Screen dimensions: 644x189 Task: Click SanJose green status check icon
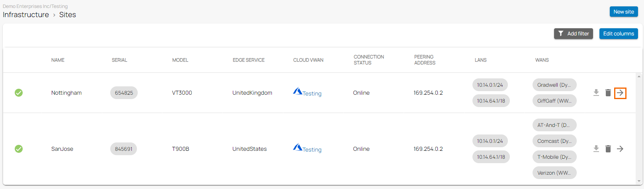coord(19,149)
